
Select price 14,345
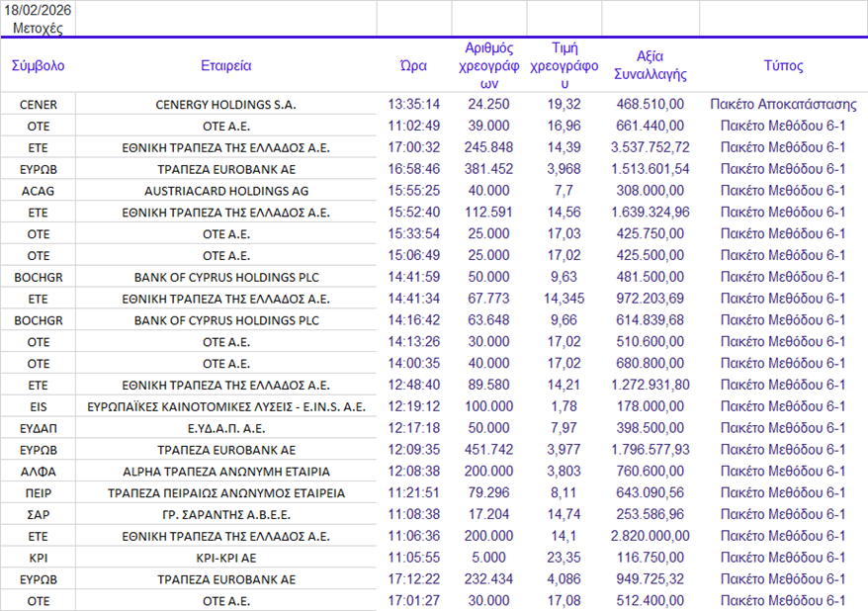pyautogui.click(x=564, y=299)
